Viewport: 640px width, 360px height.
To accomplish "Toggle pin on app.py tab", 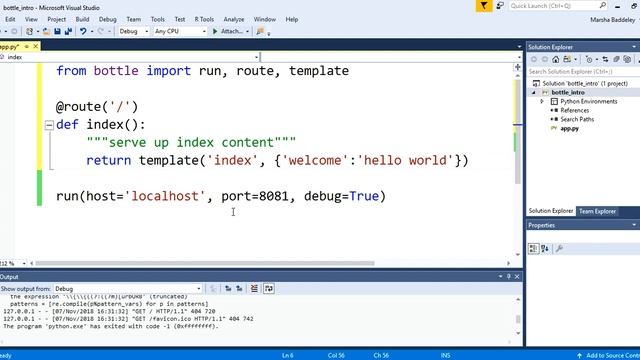I will 27,47.
